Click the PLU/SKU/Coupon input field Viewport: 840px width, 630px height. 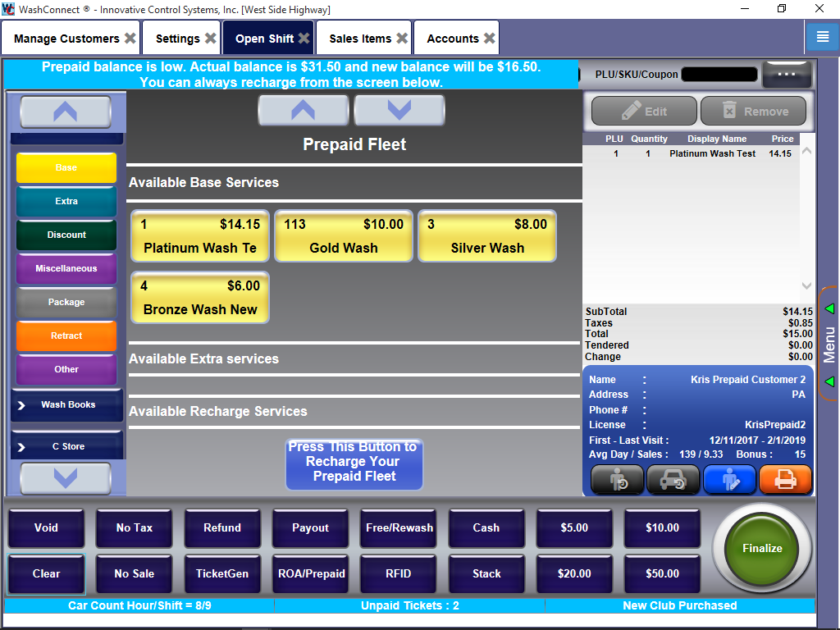tap(719, 74)
